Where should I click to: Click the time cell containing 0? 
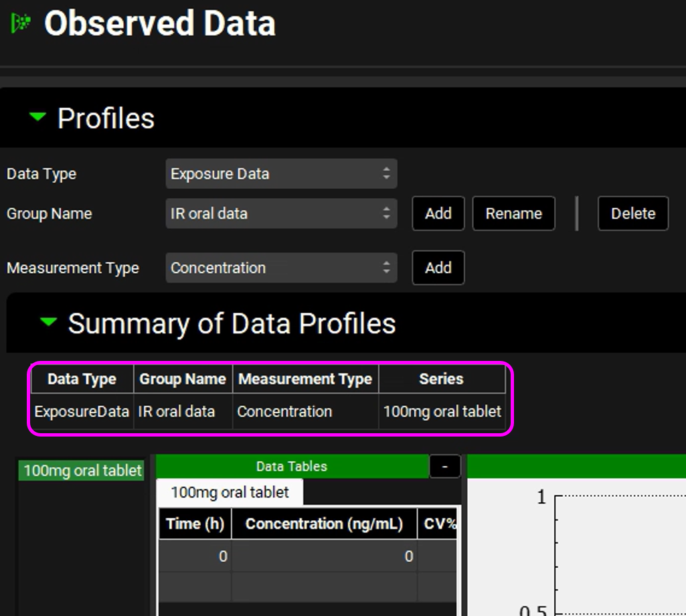[195, 556]
